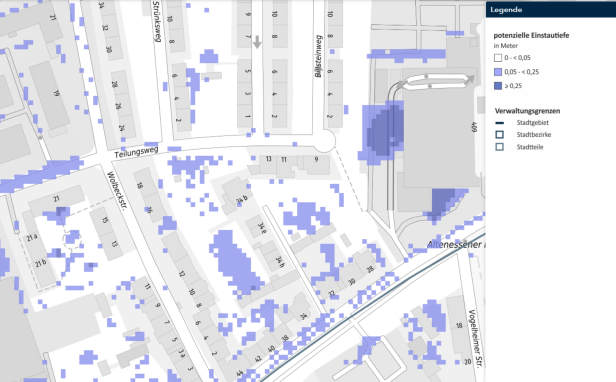Click the '> 0,25' range text

(x=513, y=86)
